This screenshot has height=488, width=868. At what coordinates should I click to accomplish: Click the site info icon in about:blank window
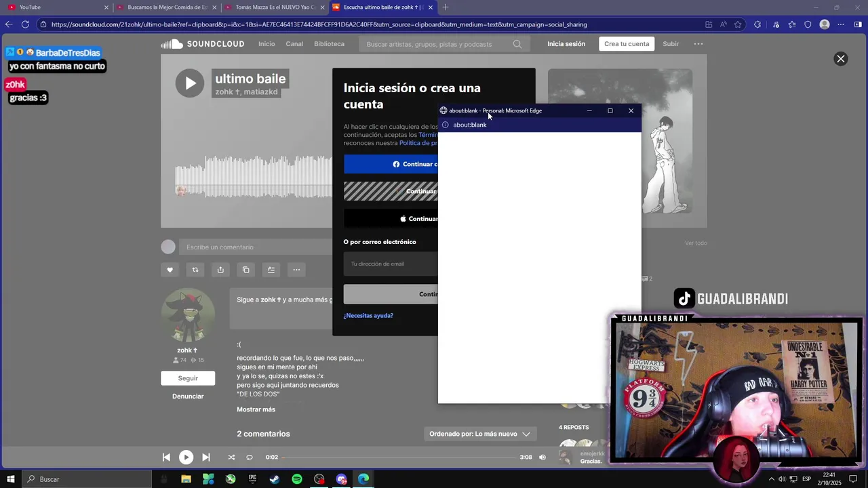coord(446,125)
